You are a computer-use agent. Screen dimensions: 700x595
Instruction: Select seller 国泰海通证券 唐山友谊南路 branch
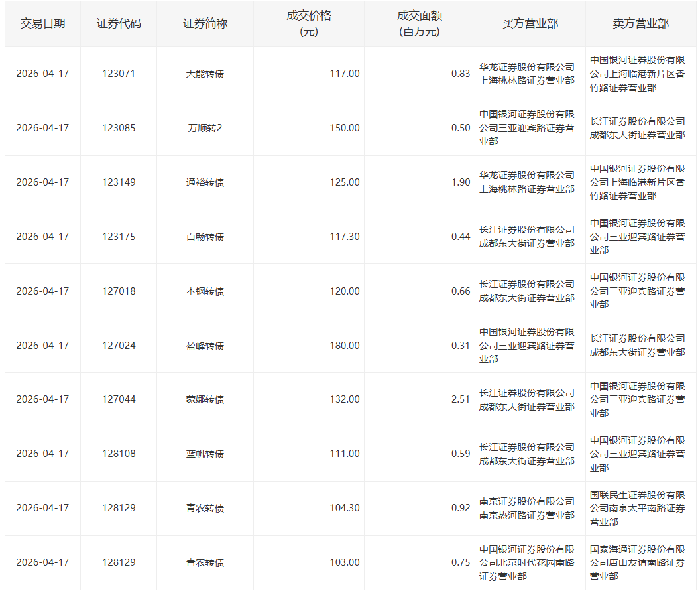pos(638,562)
